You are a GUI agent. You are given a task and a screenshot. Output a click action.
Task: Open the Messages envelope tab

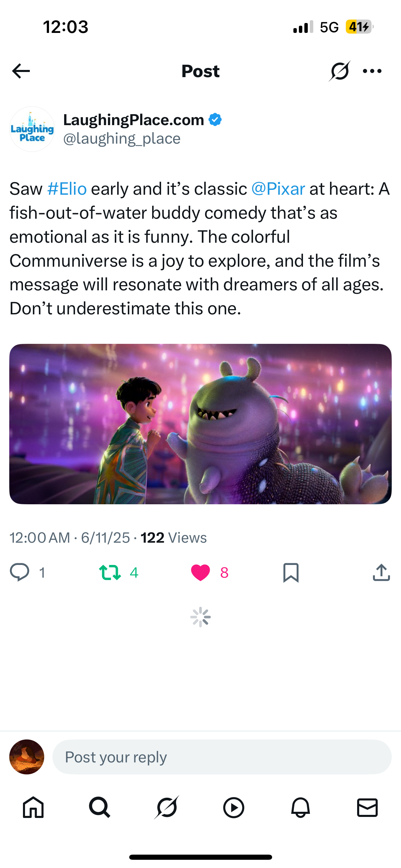[x=367, y=808]
